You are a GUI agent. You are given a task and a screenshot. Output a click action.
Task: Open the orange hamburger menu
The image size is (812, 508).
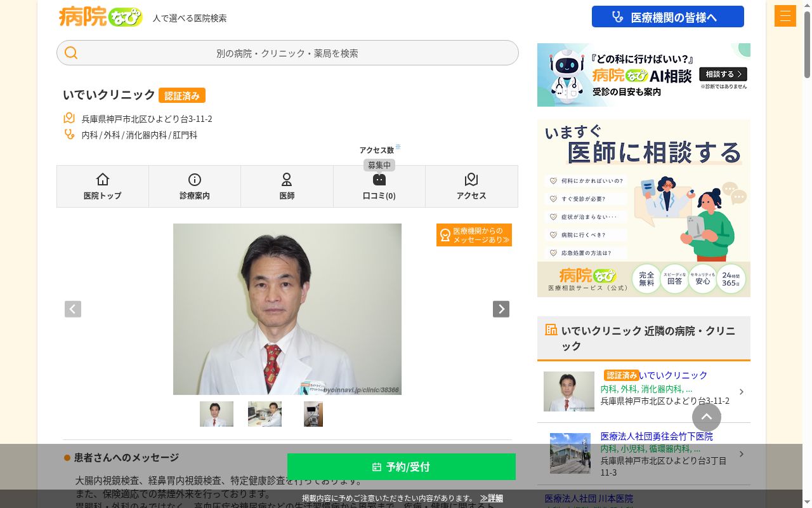tap(785, 16)
